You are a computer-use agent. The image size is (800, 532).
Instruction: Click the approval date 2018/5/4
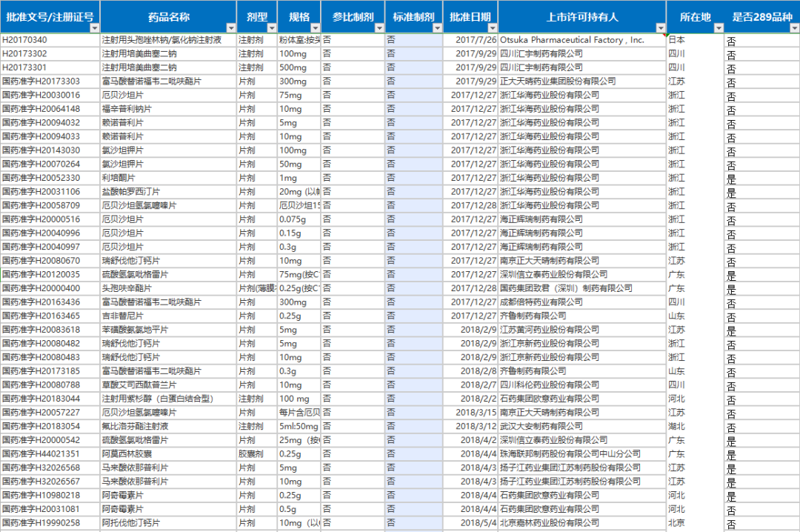pos(470,523)
